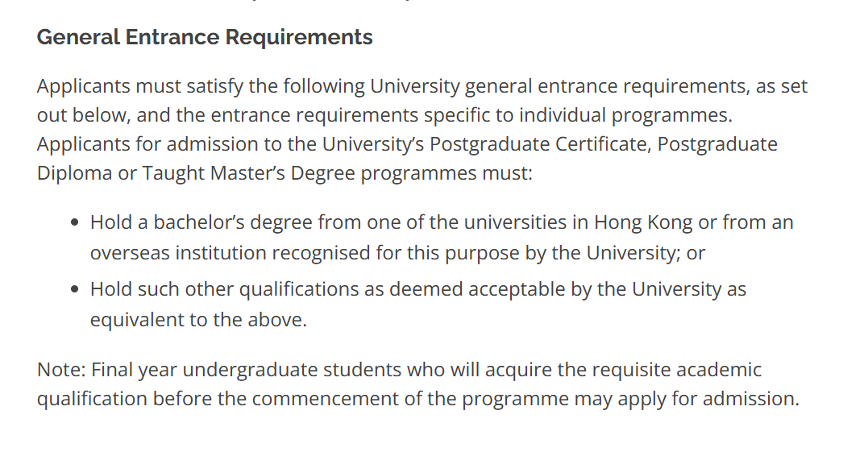Click 'equivalent to the above.' text
Image resolution: width=868 pixels, height=452 pixels.
point(199,320)
